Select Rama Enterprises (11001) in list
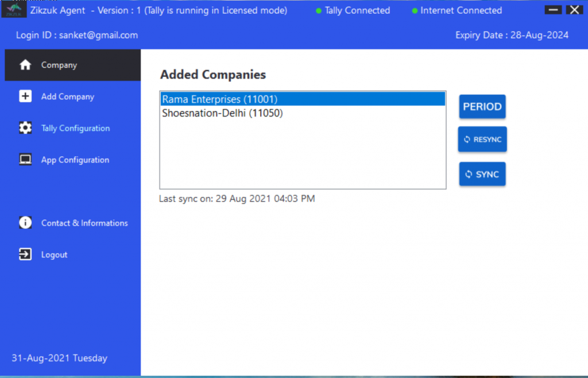Screen dimensions: 588x378 coord(303,99)
